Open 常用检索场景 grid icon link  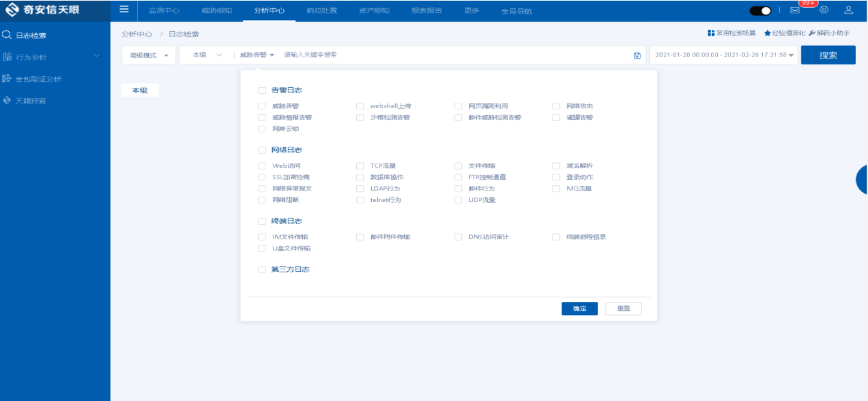(711, 33)
